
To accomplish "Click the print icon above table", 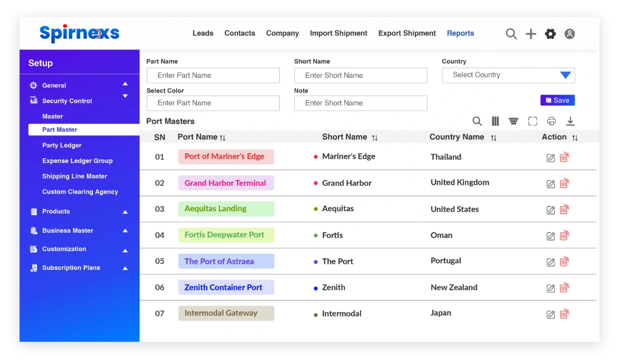I will pyautogui.click(x=551, y=121).
